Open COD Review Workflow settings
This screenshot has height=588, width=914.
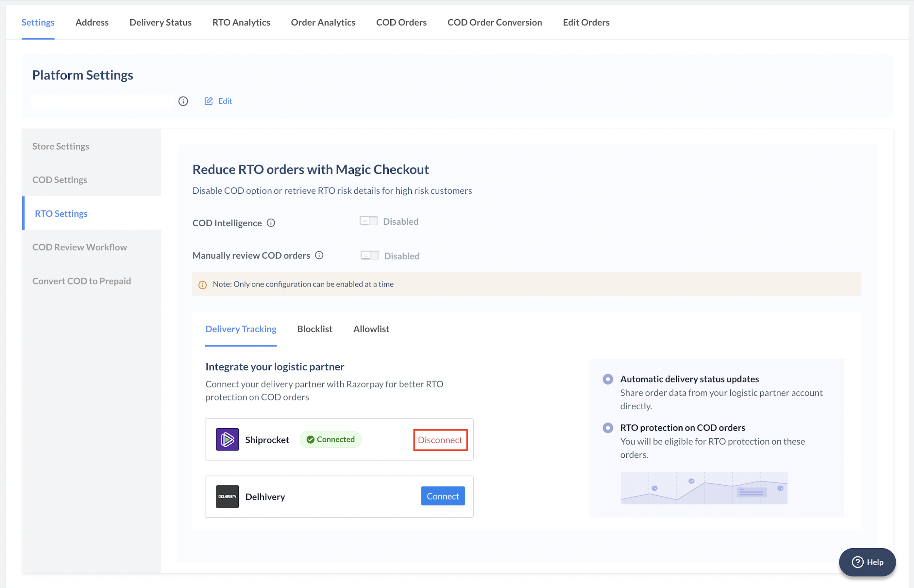(79, 246)
